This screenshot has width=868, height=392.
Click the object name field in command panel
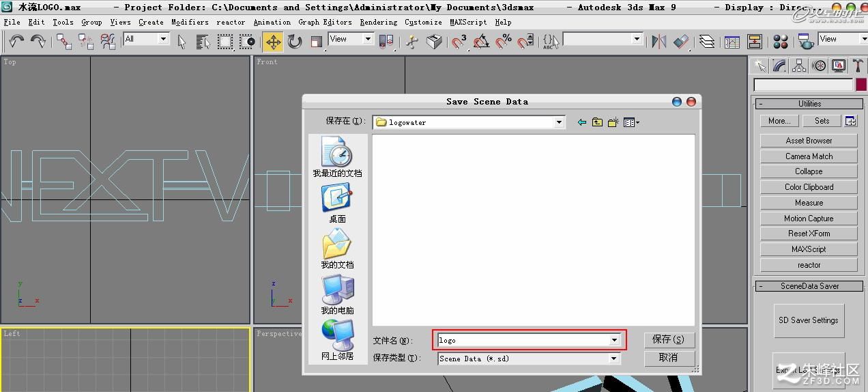(x=803, y=85)
